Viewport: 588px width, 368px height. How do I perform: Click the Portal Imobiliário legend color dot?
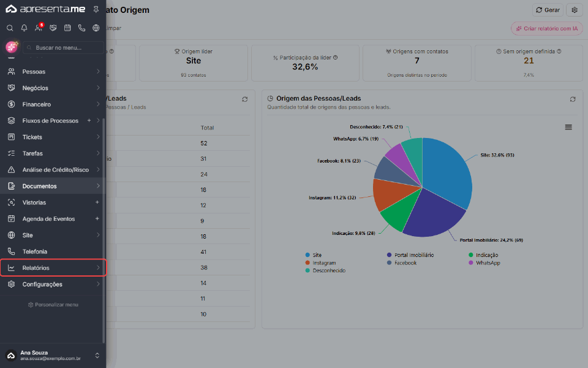click(390, 255)
